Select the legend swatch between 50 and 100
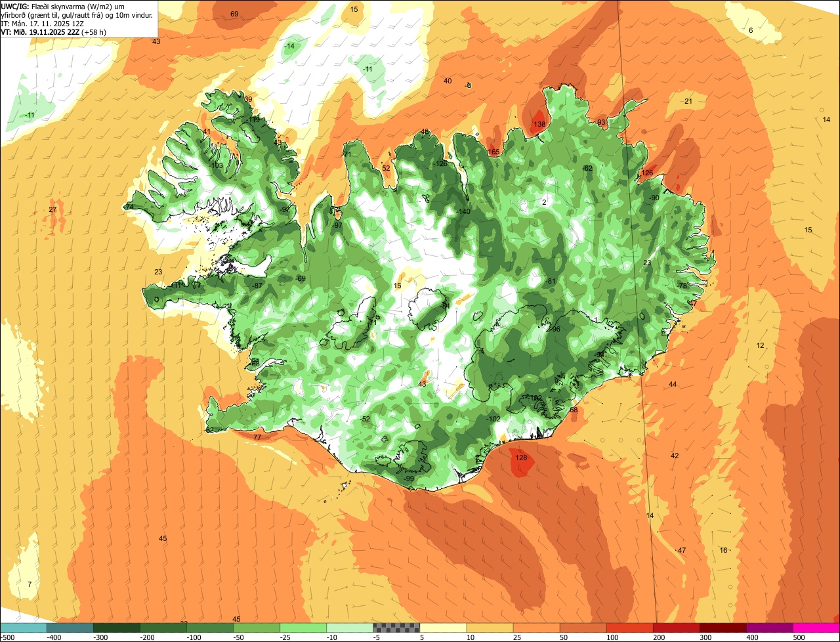This screenshot has height=642, width=840. click(583, 628)
